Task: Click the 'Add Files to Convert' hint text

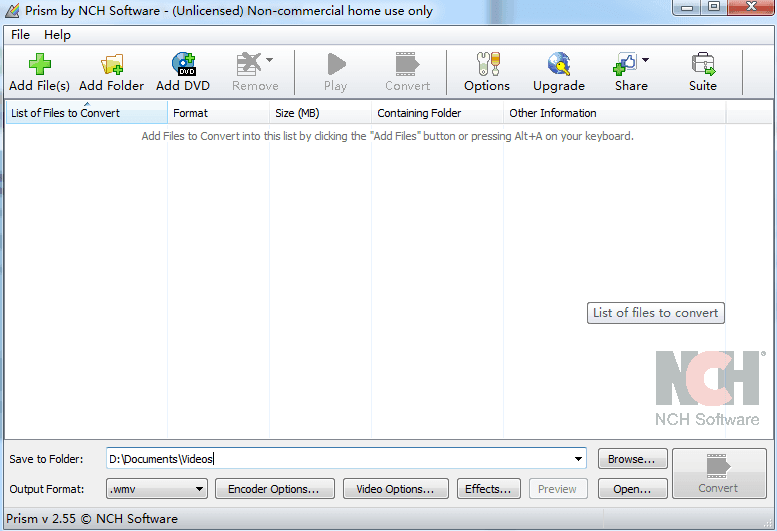Action: [388, 136]
